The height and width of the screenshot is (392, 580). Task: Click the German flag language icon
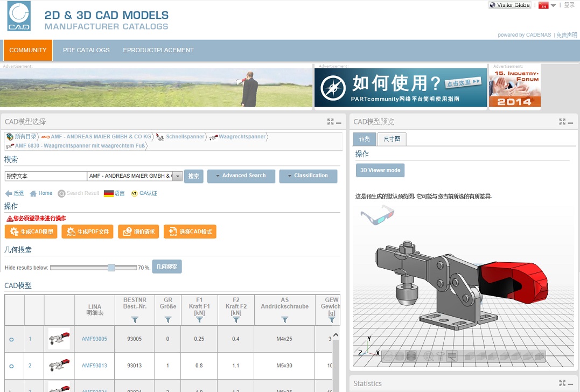click(x=108, y=193)
